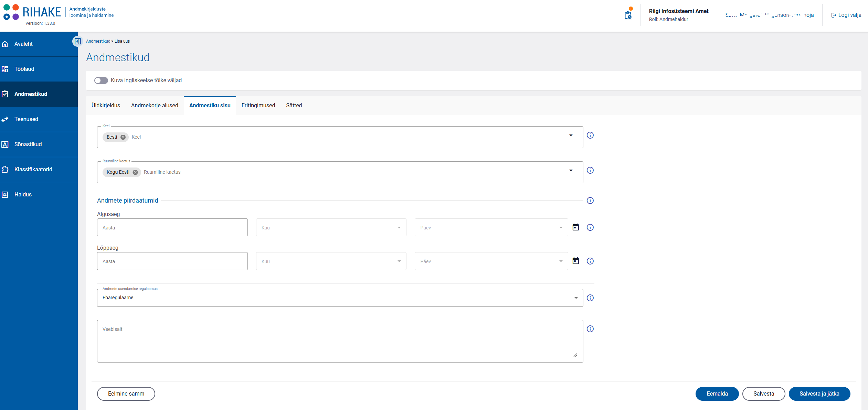The width and height of the screenshot is (868, 410).
Task: Open Haldus in sidebar
Action: (39, 195)
